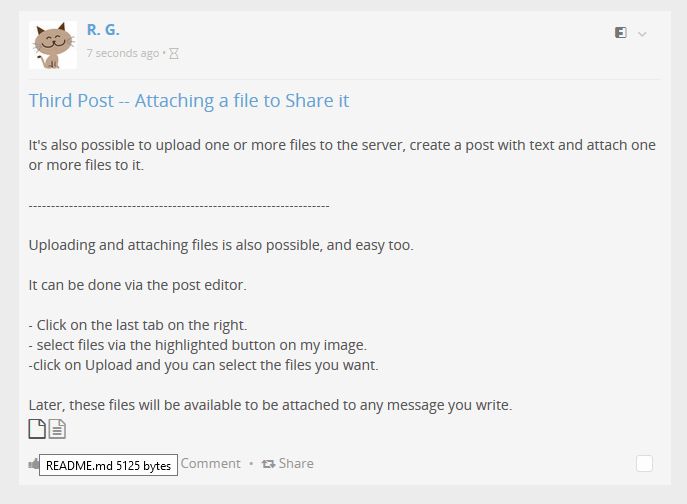Viewport: 687px width, 504px height.
Task: Click the repost arrows icon beside Share
Action: (268, 464)
